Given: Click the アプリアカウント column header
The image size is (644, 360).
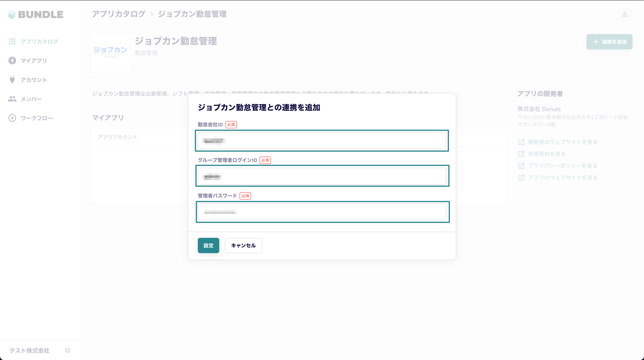Looking at the screenshot, I should (x=117, y=137).
